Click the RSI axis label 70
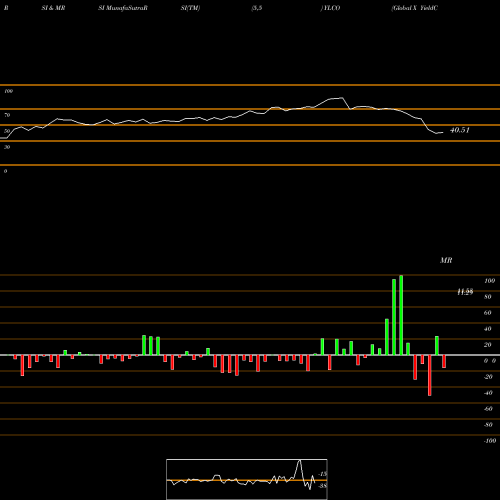Viewport: 500px width, 500px height. pyautogui.click(x=7, y=115)
